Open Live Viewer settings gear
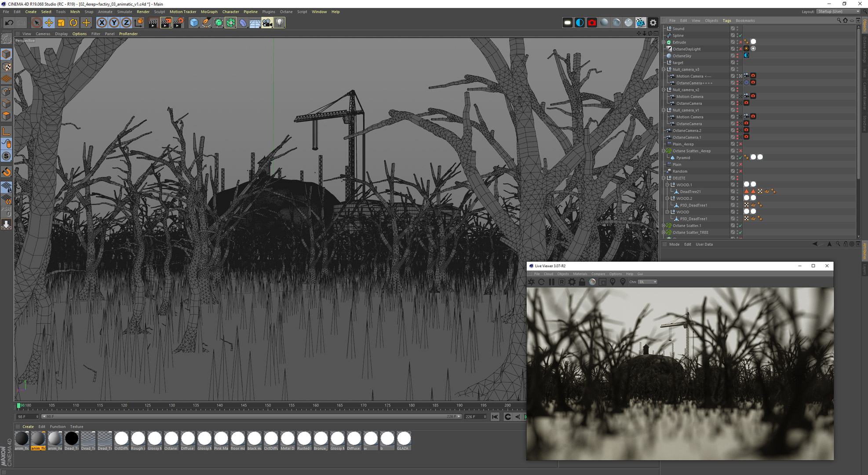This screenshot has width=868, height=475. coord(572,282)
